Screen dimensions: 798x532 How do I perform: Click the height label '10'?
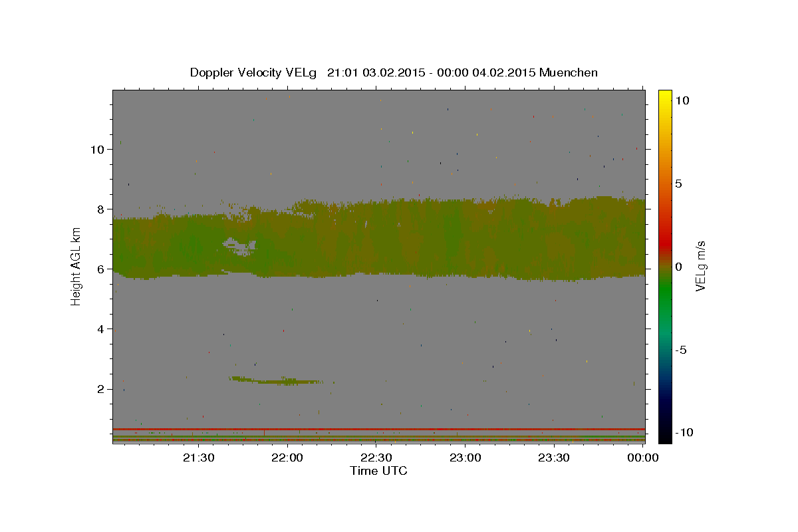(x=96, y=149)
